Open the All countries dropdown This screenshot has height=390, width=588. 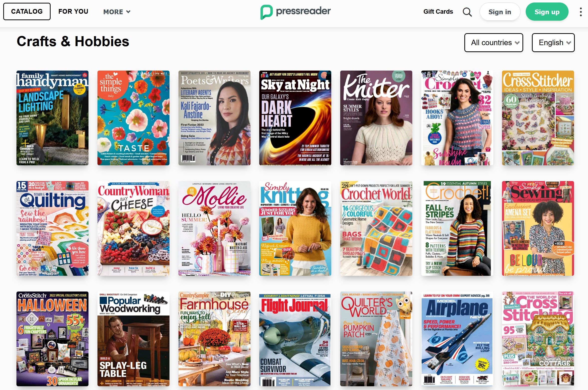tap(494, 43)
